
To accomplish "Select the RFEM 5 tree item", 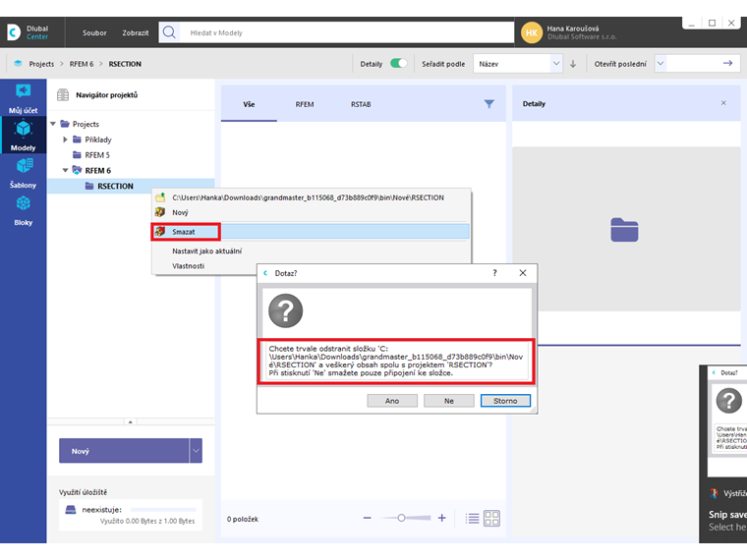I will 97,155.
